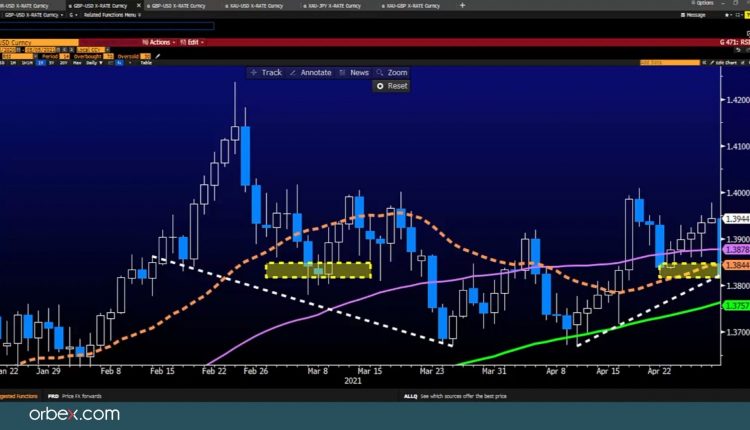The image size is (750, 430).
Task: Edit the Period value field
Action: point(64,56)
